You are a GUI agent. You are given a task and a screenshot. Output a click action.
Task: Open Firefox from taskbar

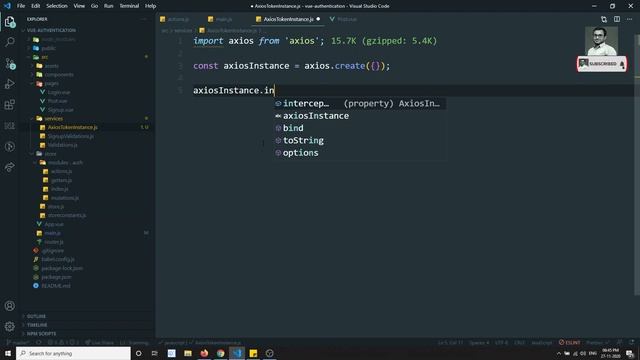(204, 353)
